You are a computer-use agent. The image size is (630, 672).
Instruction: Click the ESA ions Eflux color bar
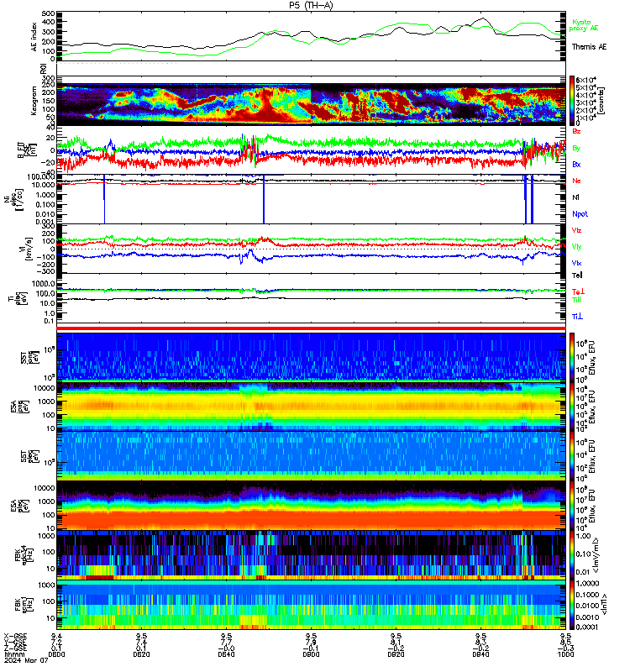[572, 407]
